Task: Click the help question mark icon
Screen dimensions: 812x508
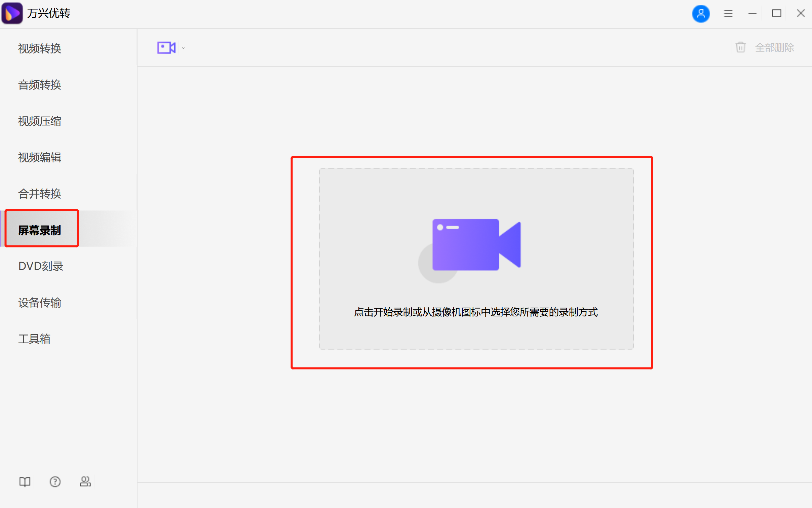Action: [55, 481]
